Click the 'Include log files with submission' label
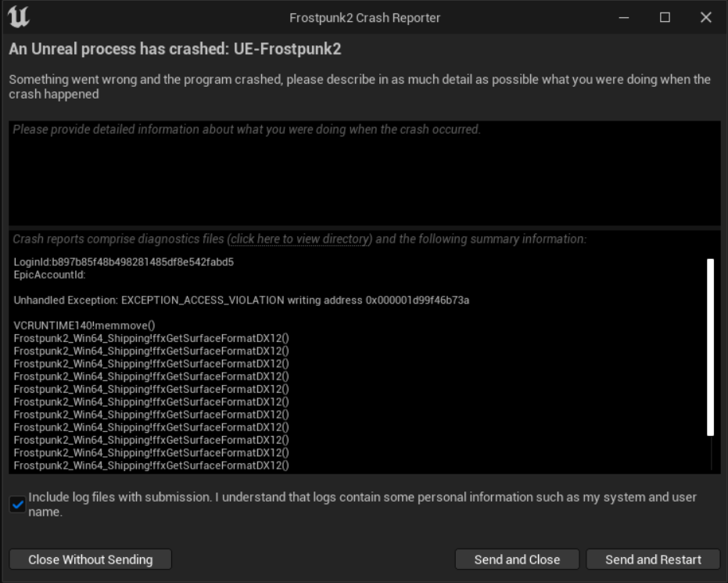Screen dimensions: 728x583 (x=362, y=505)
